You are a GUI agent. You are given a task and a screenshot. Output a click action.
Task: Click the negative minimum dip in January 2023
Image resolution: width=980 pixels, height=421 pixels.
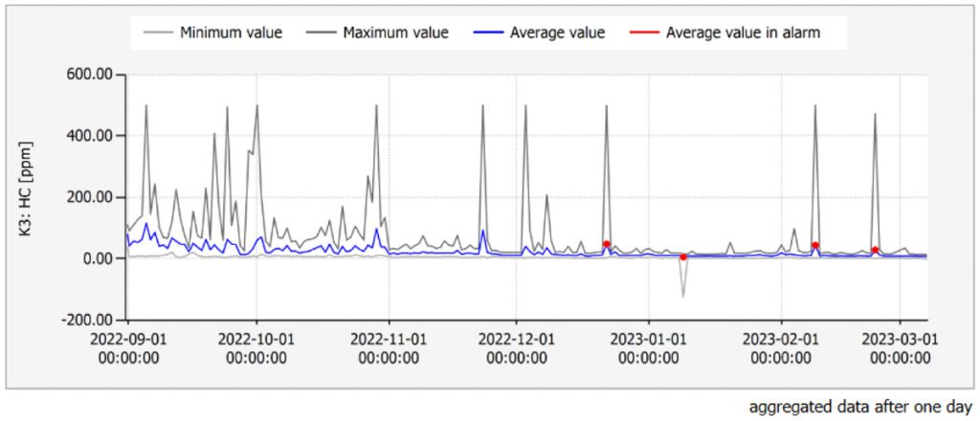683,296
